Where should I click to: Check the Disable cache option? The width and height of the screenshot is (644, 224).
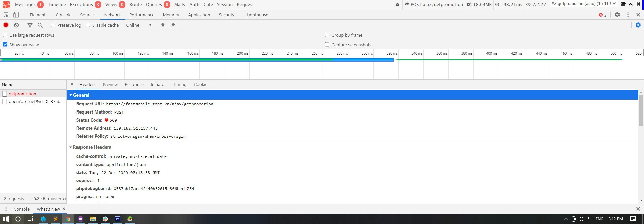click(88, 25)
